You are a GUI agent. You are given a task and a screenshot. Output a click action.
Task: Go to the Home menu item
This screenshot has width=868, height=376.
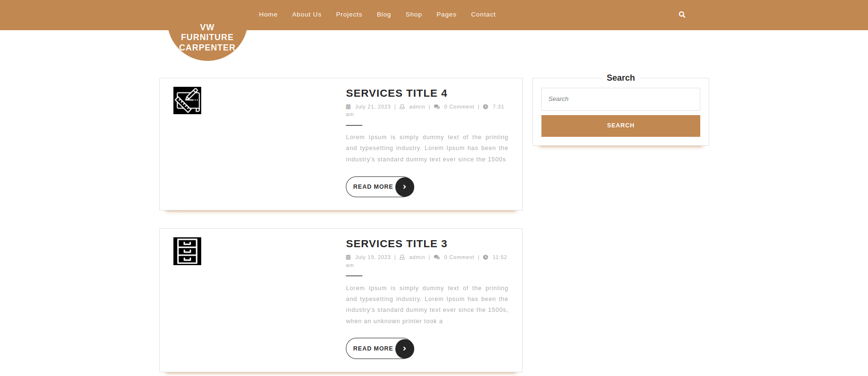268,15
